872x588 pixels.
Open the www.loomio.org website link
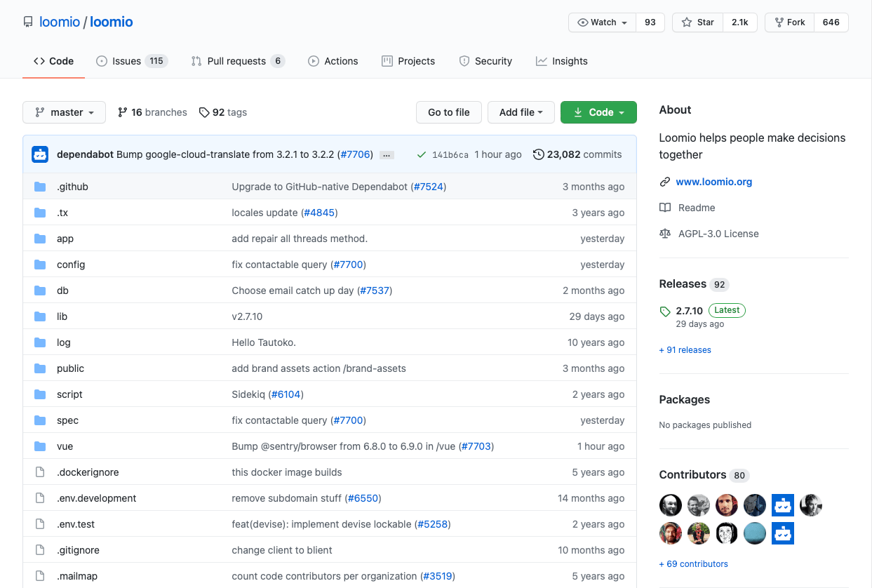tap(714, 182)
